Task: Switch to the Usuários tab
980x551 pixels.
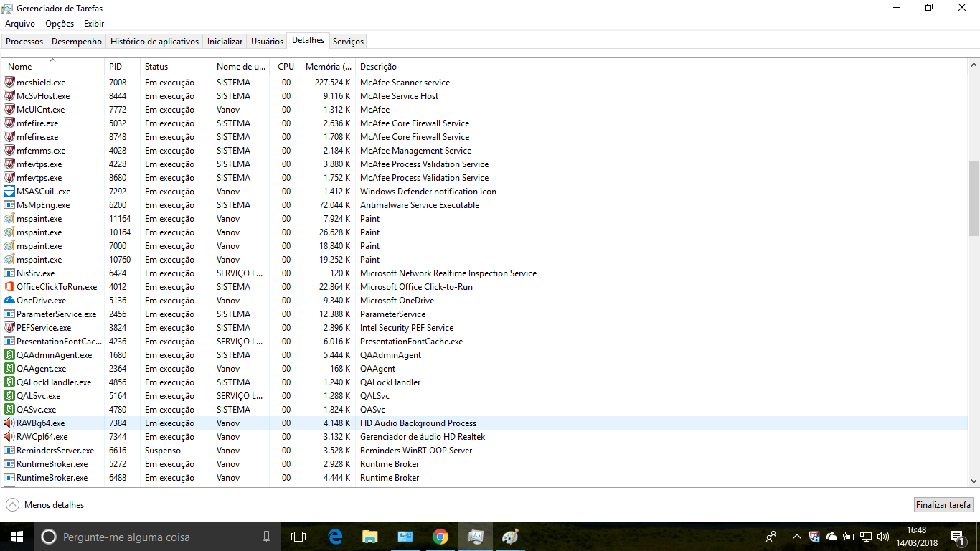Action: point(267,42)
